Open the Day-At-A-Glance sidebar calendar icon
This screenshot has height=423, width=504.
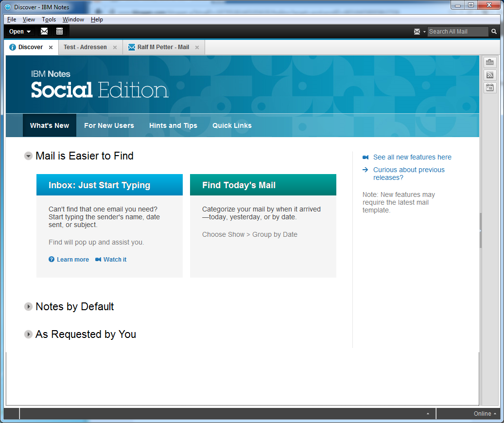click(x=489, y=88)
